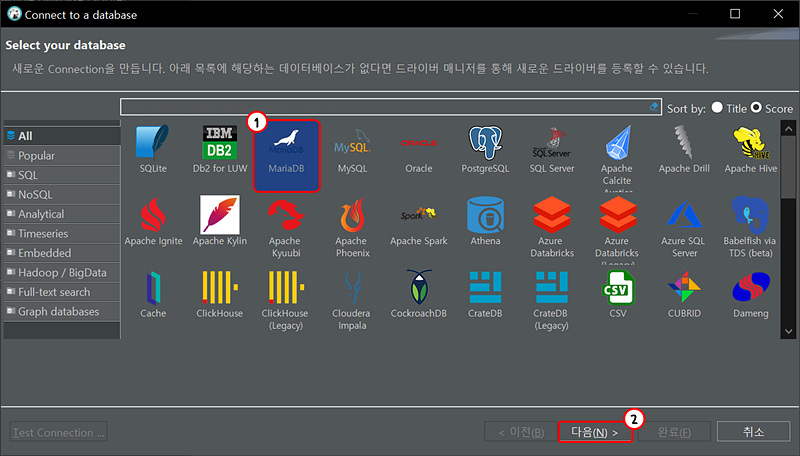Pick Babelfish via TDS (beta)
Screen dimensions: 800x456
750,227
